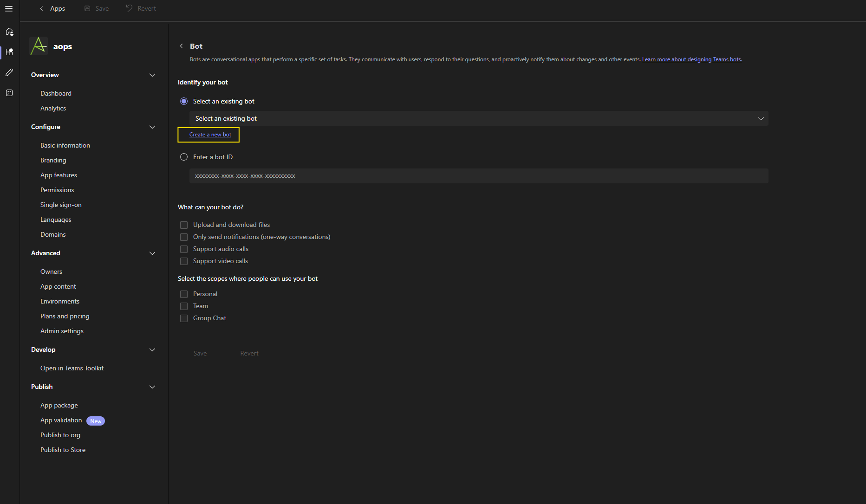Open Permissions page
Screen dimensions: 866x504
pos(57,190)
